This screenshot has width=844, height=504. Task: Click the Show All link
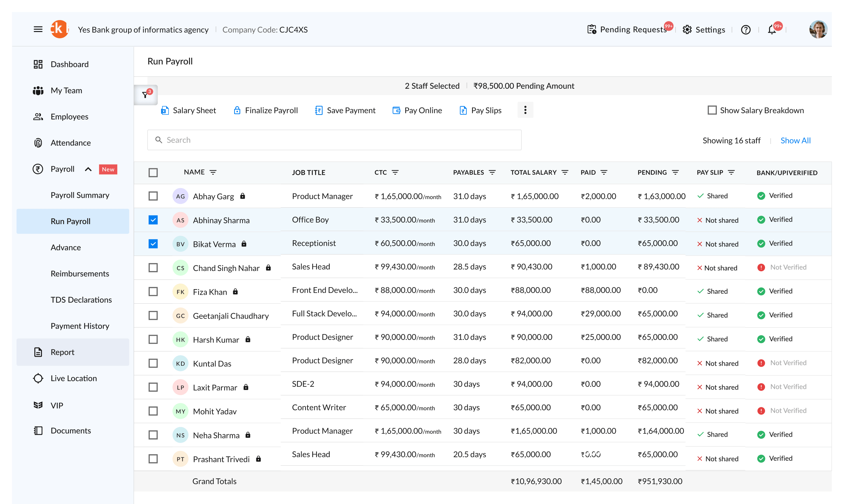795,141
